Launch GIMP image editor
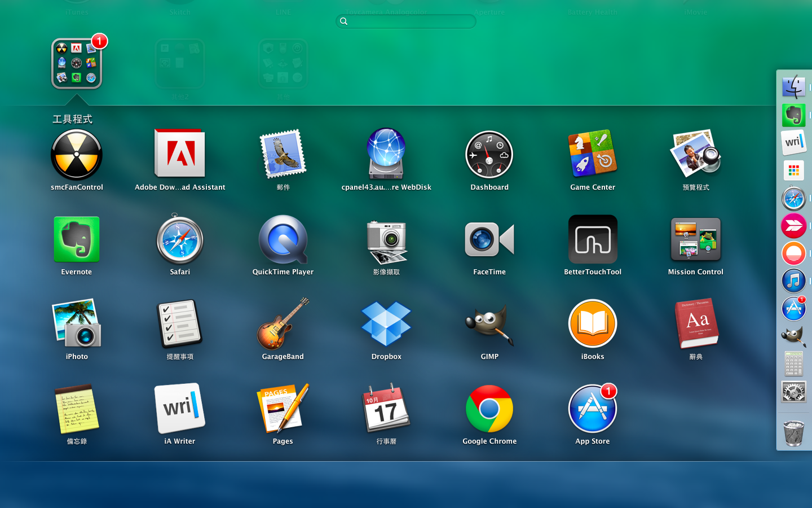Viewport: 812px width, 508px height. [x=489, y=325]
